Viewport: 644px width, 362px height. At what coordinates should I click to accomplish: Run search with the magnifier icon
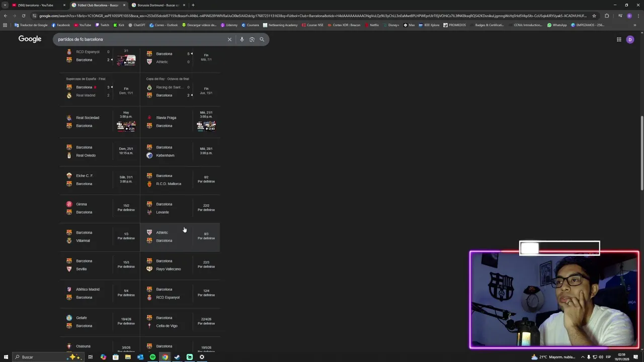[x=262, y=39]
